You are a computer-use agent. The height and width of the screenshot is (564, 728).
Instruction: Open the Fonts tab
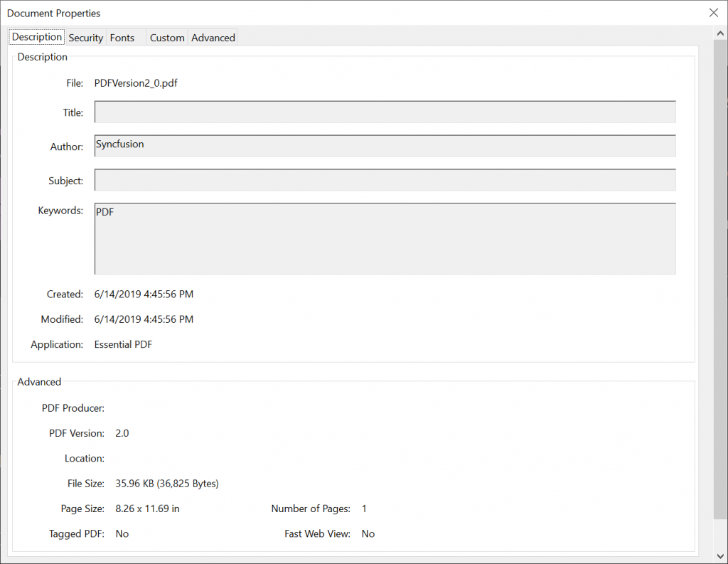(x=122, y=38)
